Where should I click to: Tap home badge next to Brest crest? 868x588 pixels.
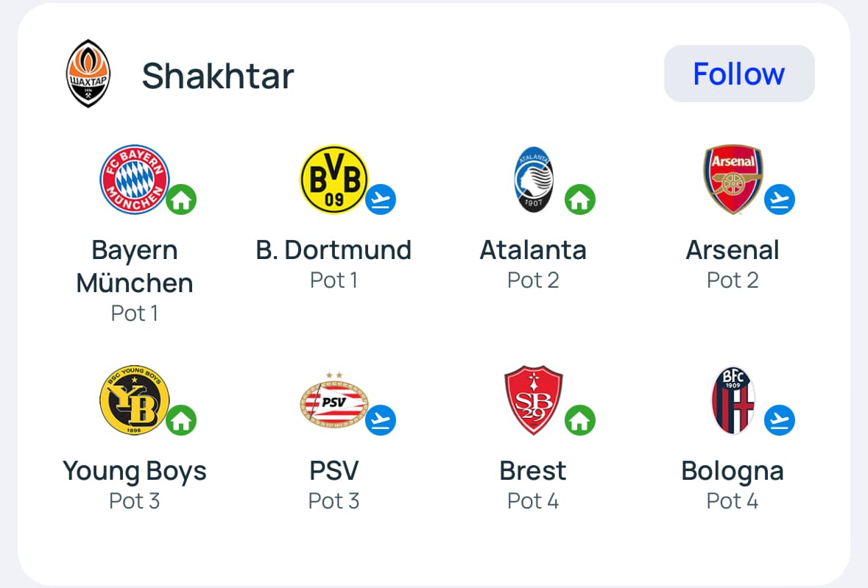point(580,421)
